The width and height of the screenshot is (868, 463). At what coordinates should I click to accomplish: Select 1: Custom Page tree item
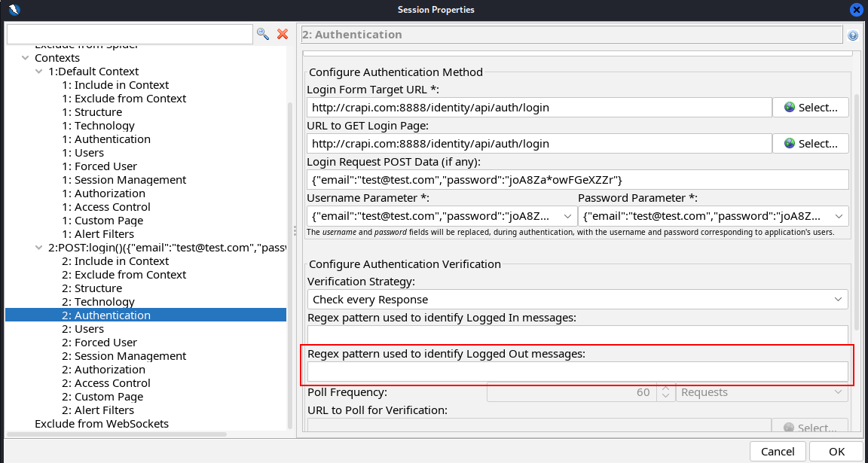point(102,221)
